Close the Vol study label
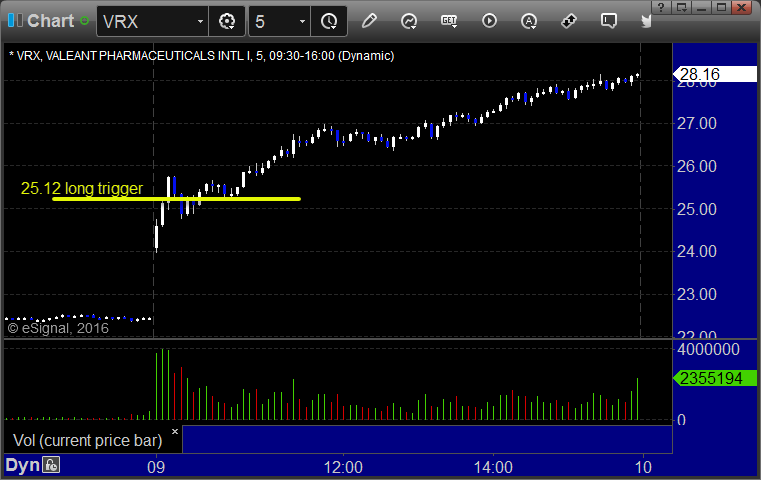Image resolution: width=761 pixels, height=480 pixels. pyautogui.click(x=175, y=431)
